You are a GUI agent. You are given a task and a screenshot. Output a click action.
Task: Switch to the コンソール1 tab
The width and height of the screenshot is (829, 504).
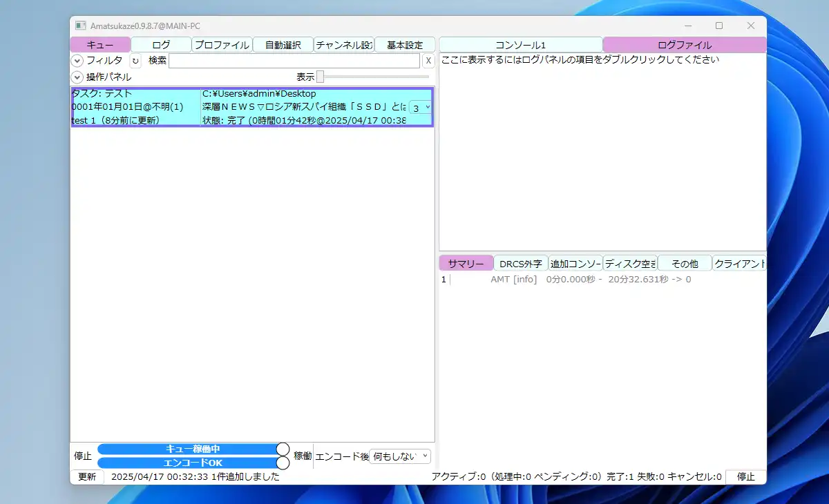521,45
